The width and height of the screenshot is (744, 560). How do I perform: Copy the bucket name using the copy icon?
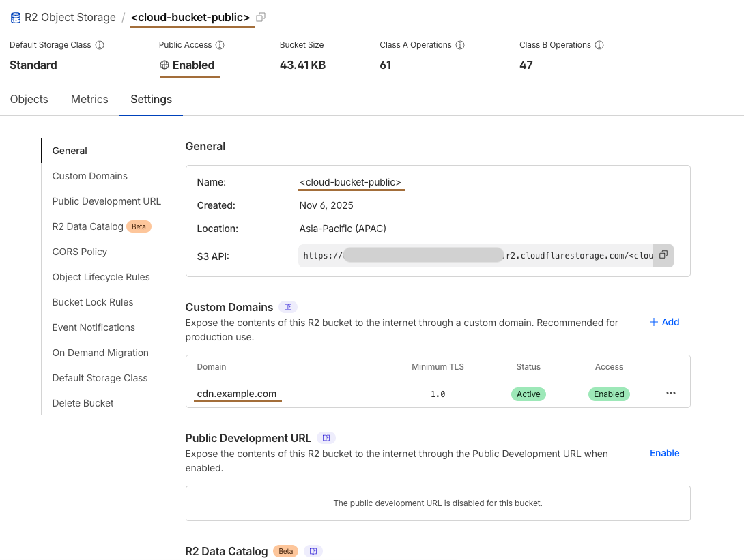click(260, 16)
